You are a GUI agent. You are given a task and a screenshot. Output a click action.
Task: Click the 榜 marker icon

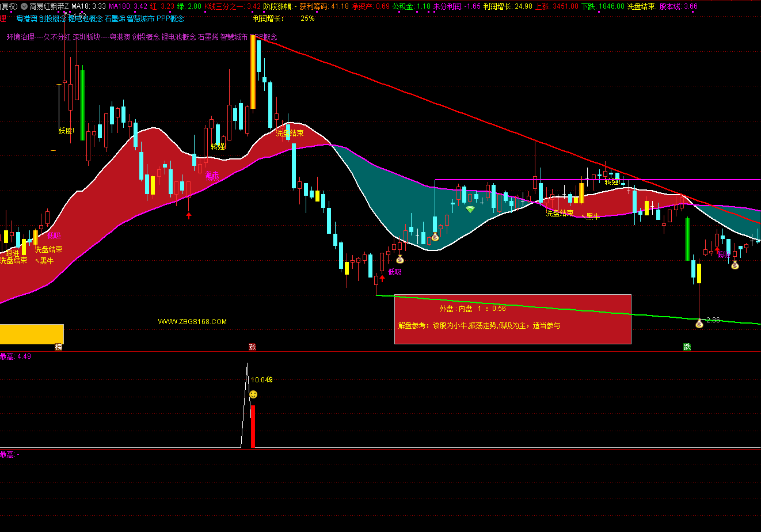tap(58, 347)
